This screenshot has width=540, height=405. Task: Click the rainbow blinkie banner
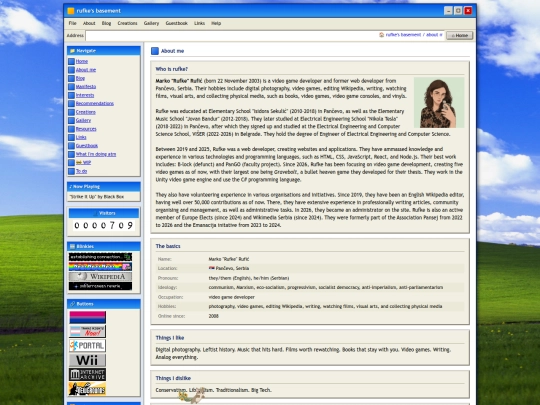[100, 267]
